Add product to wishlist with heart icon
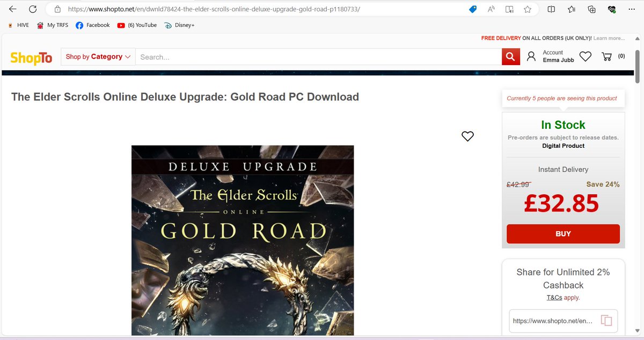This screenshot has width=644, height=340. click(467, 136)
